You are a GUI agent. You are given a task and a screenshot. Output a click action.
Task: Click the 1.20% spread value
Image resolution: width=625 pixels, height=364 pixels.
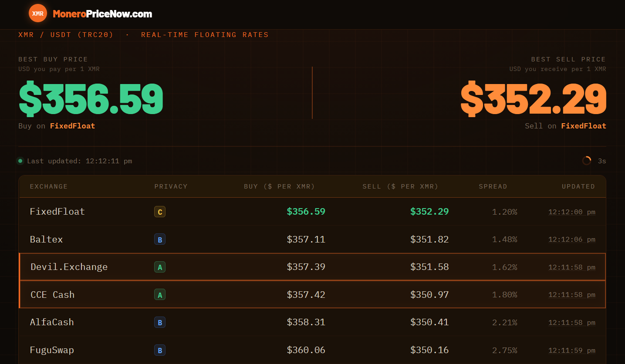click(x=505, y=212)
